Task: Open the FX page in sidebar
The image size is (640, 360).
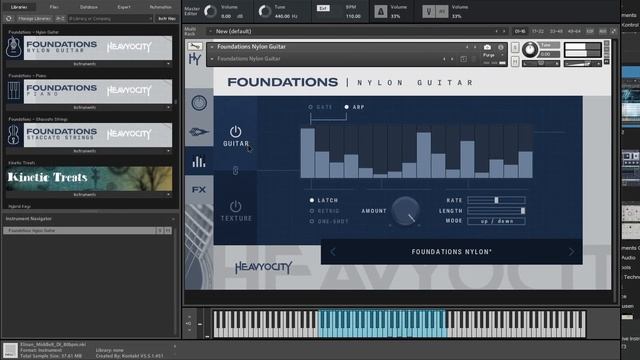Action: click(x=199, y=190)
